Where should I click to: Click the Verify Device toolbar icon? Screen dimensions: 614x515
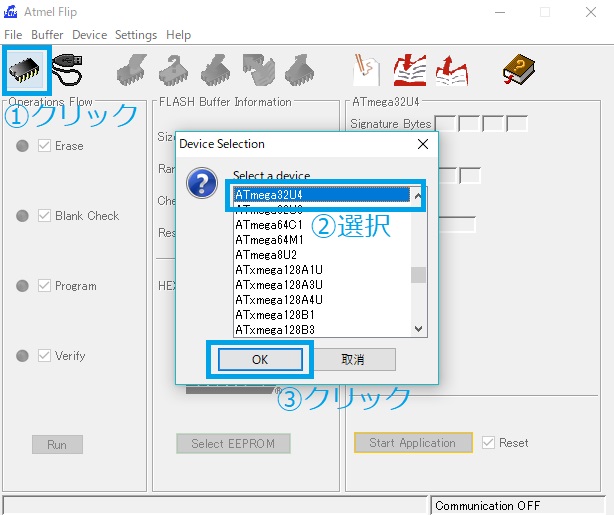pyautogui.click(x=258, y=70)
